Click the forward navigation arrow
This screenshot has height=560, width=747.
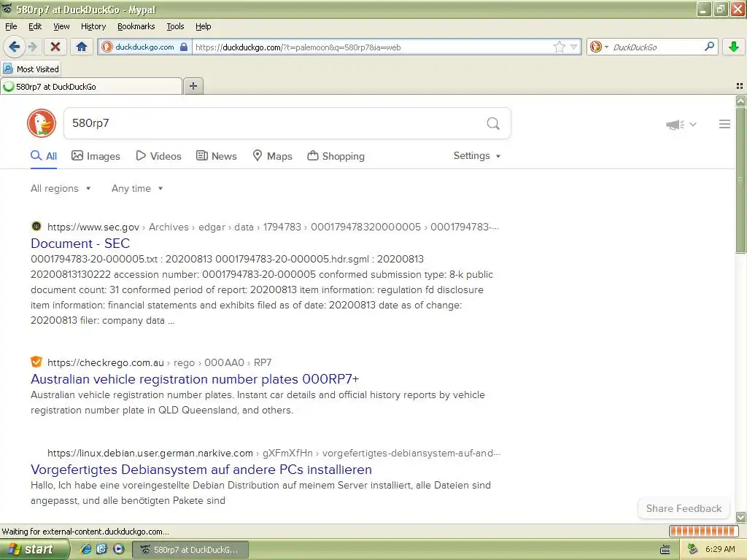click(x=32, y=47)
